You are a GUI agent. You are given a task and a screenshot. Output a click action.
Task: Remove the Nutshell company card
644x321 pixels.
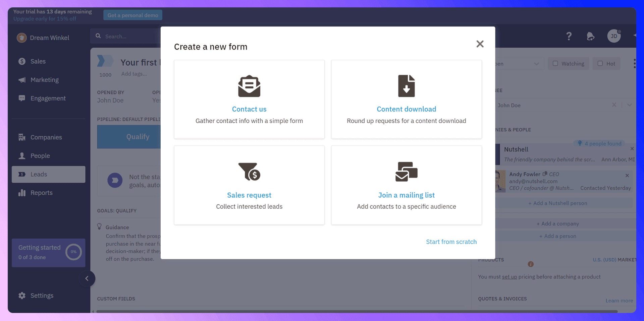(632, 148)
